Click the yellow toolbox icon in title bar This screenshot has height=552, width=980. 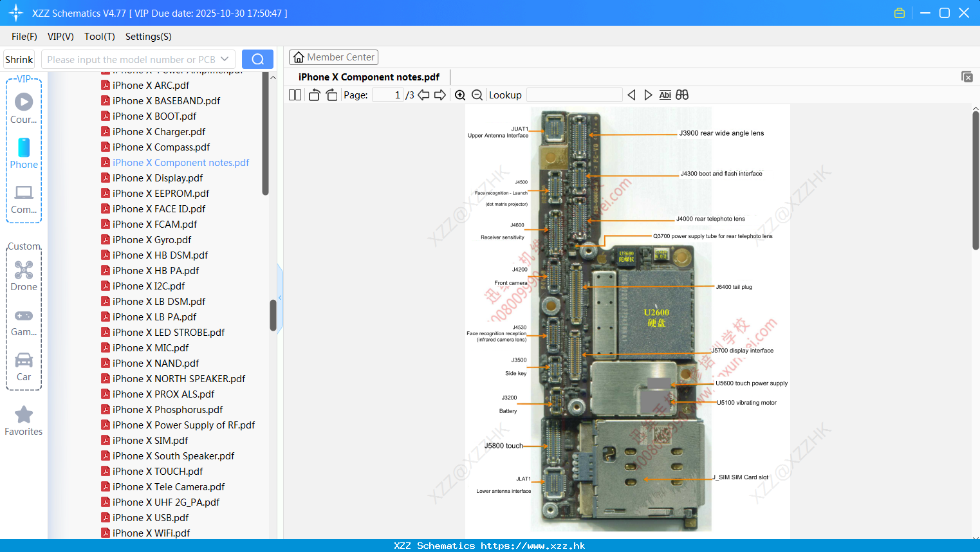point(900,13)
